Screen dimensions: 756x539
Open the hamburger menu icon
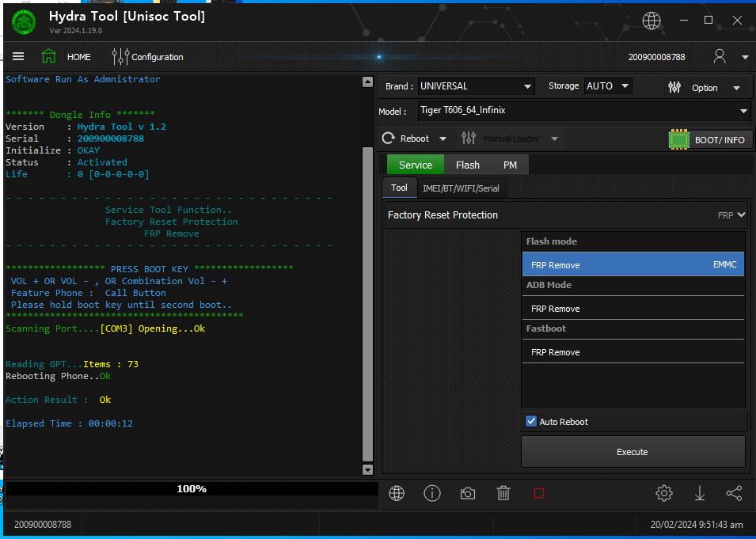point(18,57)
